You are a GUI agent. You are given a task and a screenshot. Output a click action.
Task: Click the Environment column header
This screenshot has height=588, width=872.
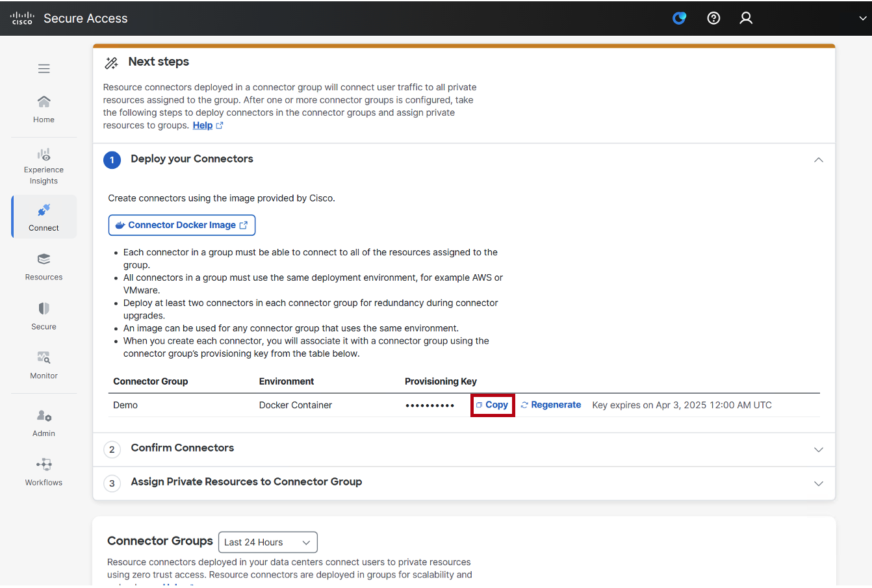287,381
